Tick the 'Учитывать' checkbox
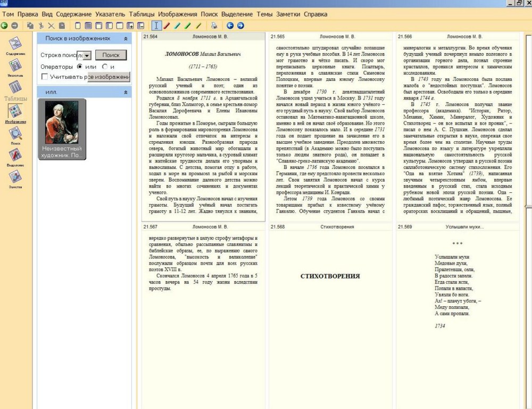 point(45,77)
